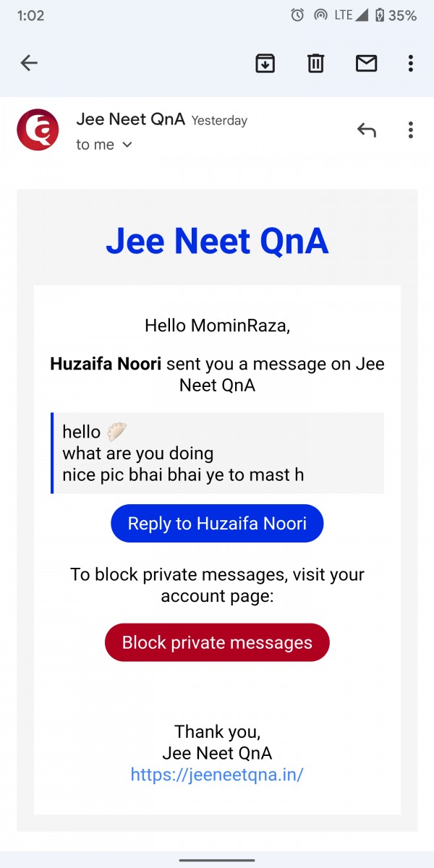Open the message options three-dot menu
The height and width of the screenshot is (868, 434).
coord(410,130)
